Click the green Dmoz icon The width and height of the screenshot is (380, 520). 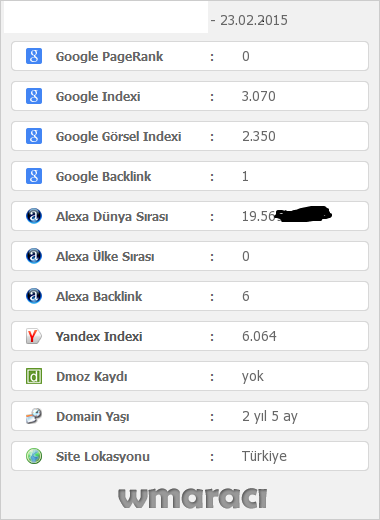34,376
